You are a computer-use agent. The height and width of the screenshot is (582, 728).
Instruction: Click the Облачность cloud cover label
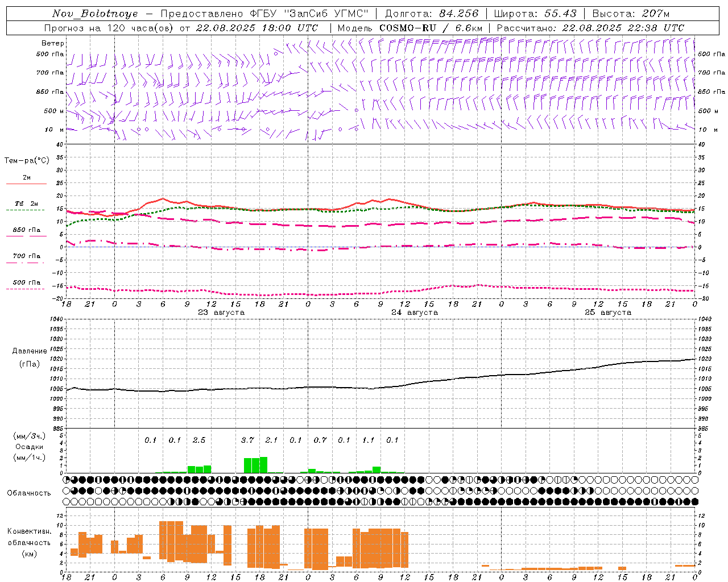pyautogui.click(x=29, y=493)
